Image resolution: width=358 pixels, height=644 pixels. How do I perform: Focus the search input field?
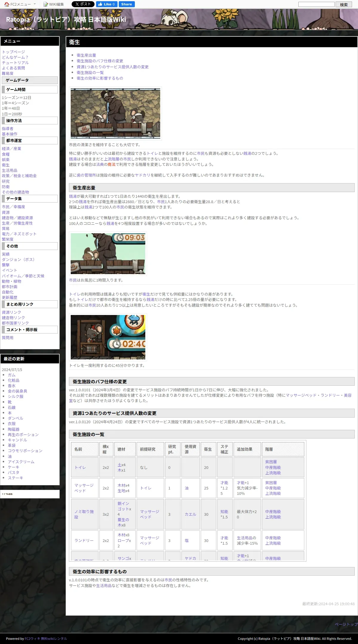317,4
